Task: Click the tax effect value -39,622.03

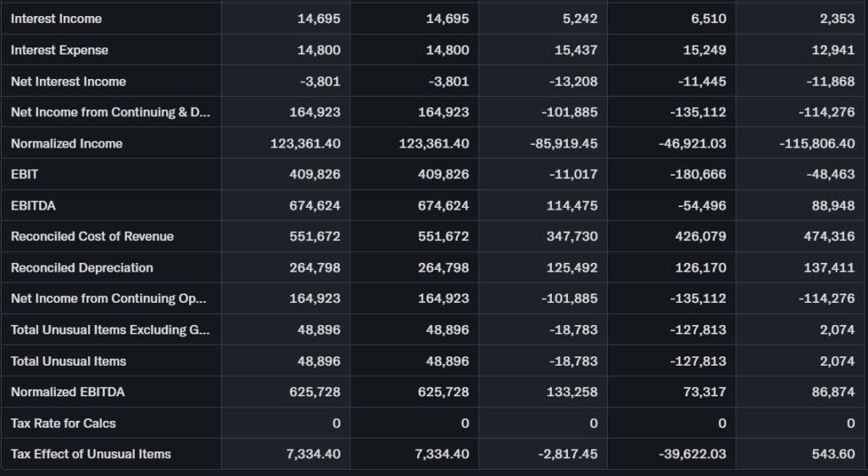Action: pyautogui.click(x=692, y=454)
